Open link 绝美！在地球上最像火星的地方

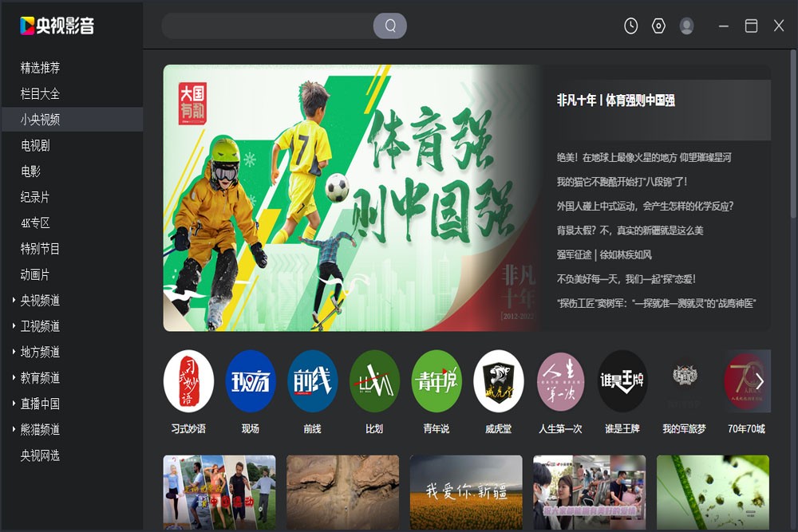point(644,158)
